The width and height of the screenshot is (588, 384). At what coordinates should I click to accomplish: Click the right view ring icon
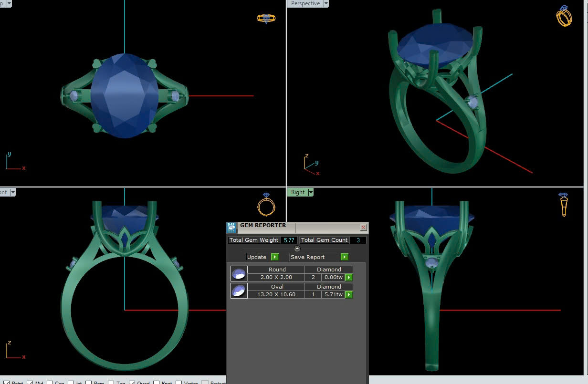[564, 205]
